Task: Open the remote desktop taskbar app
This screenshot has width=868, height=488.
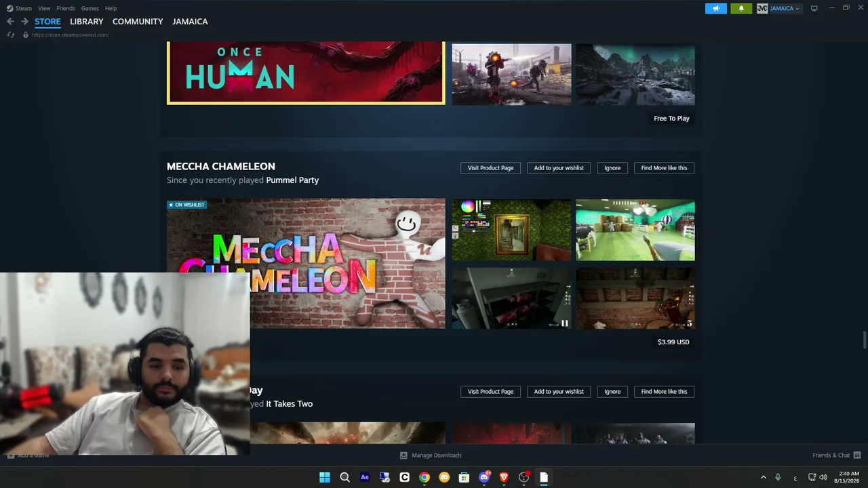Action: [384, 477]
